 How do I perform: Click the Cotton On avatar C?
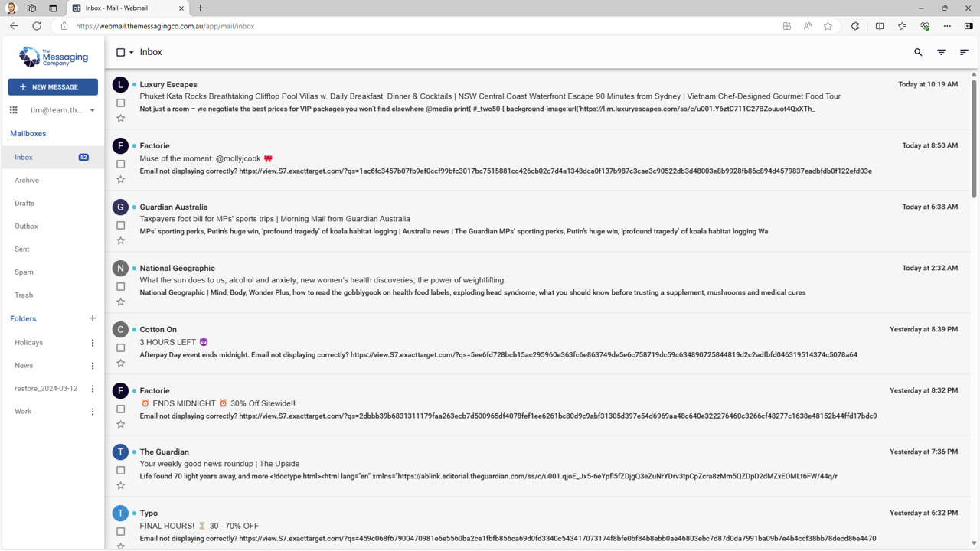click(120, 329)
